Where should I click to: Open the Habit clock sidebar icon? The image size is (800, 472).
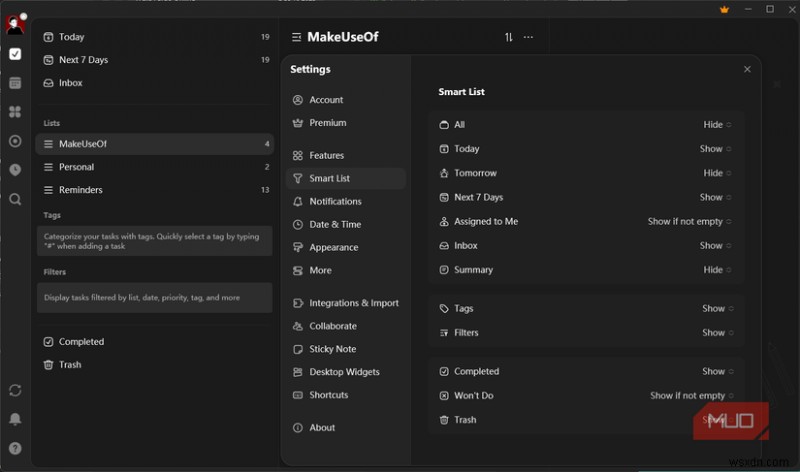pyautogui.click(x=15, y=170)
